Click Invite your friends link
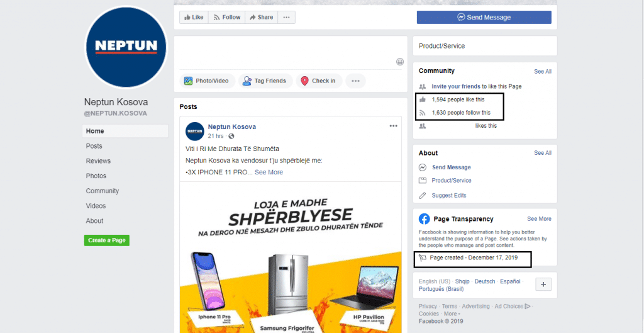 pos(456,87)
